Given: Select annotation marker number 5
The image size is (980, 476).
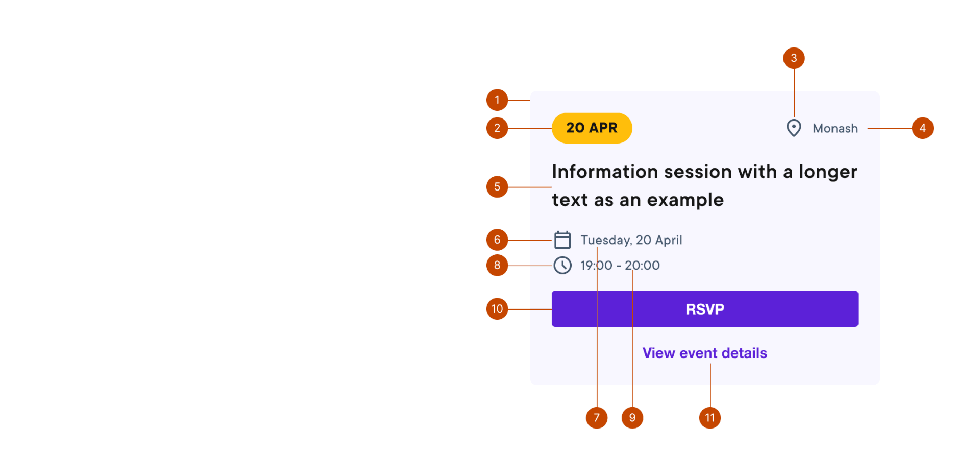Looking at the screenshot, I should 497,187.
